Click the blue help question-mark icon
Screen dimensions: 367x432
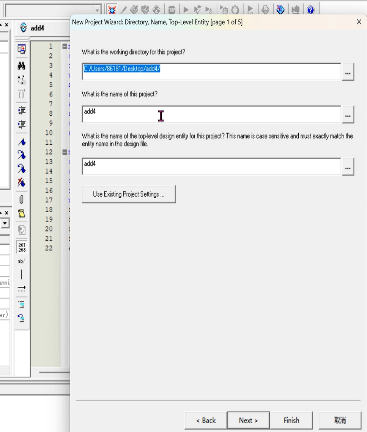point(311,9)
